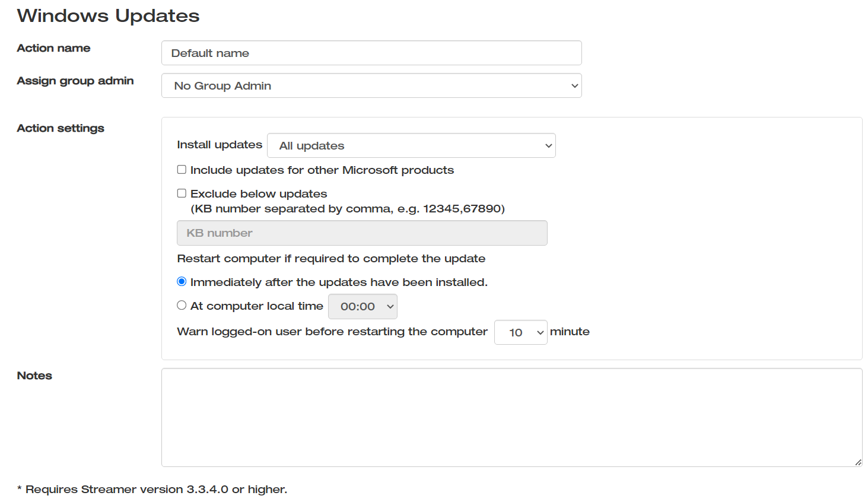Click the Action name input field
Viewport: 868px width, 502px height.
(371, 53)
